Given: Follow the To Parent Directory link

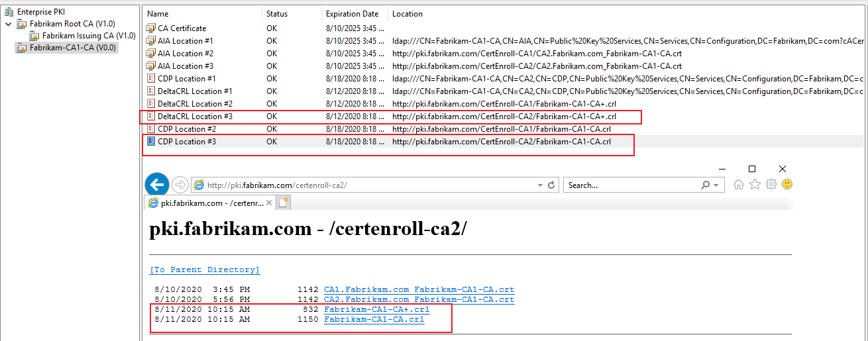Looking at the screenshot, I should point(205,270).
